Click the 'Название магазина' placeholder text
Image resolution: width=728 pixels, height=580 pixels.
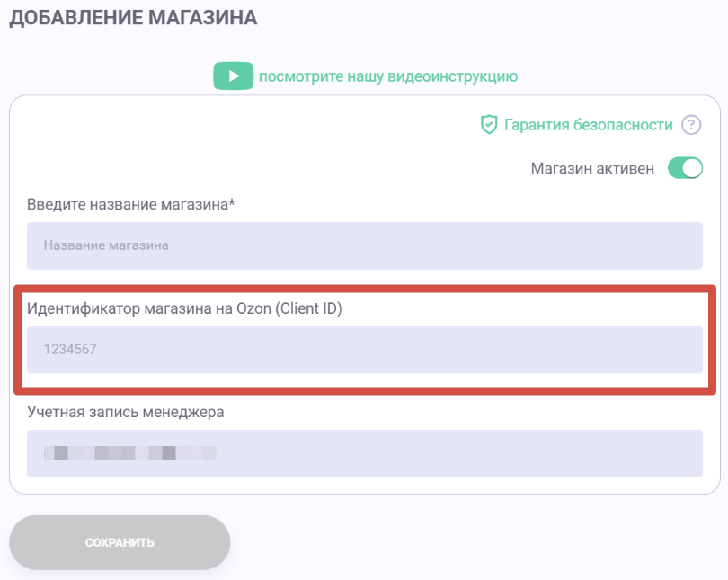106,245
